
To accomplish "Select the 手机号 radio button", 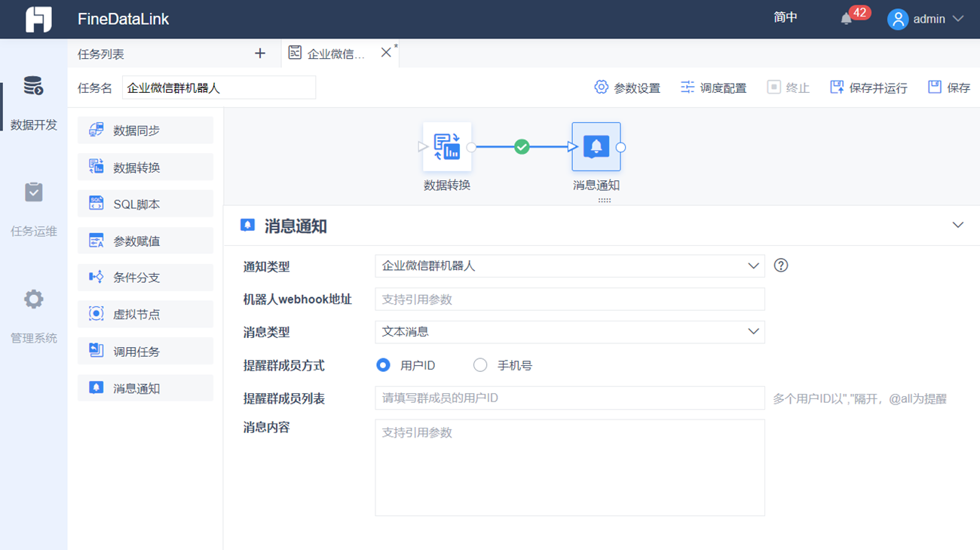I will click(480, 365).
